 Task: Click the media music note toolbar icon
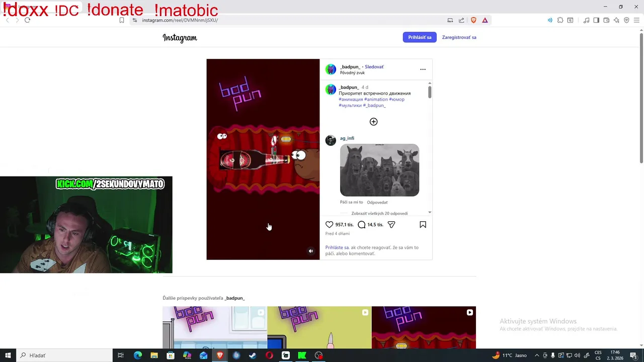click(586, 20)
